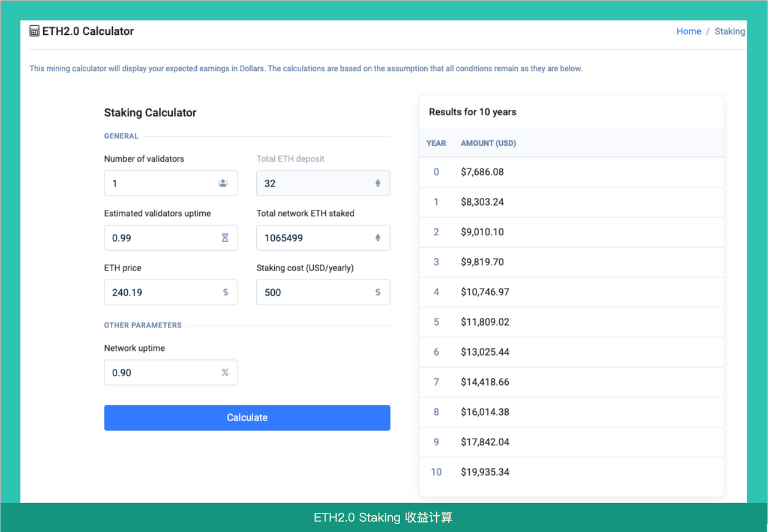
Task: Click the Results for 10 years heading
Action: click(473, 112)
